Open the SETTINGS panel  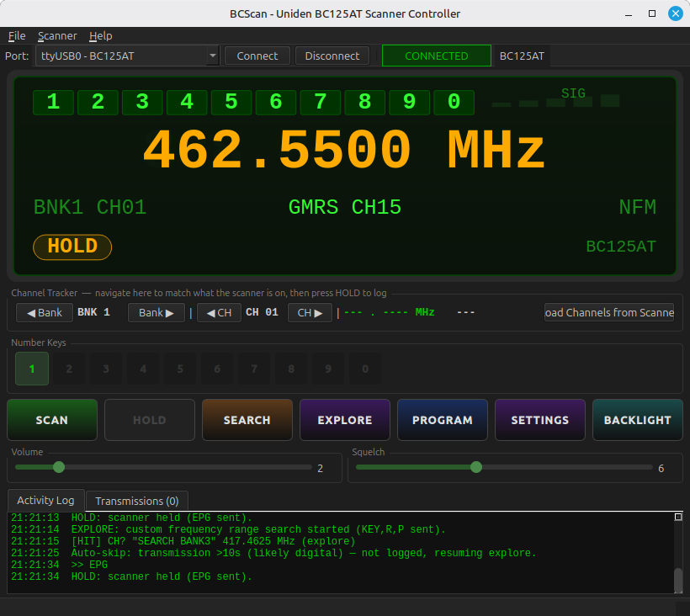(x=540, y=420)
